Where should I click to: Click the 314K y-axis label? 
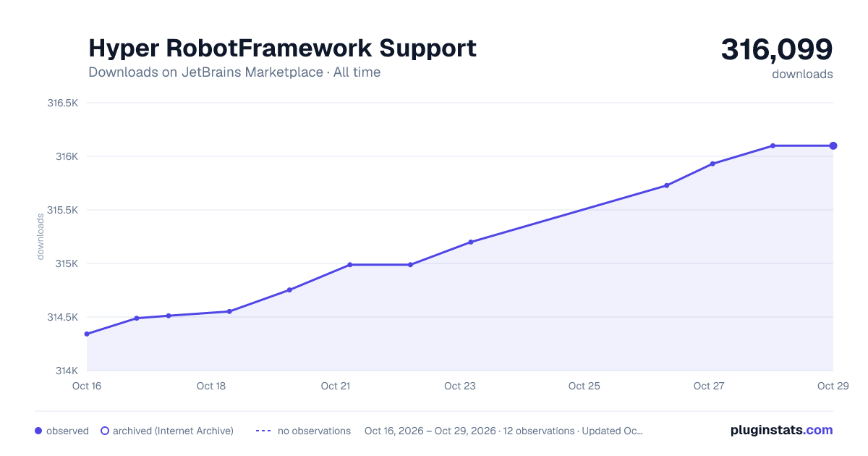(66, 371)
